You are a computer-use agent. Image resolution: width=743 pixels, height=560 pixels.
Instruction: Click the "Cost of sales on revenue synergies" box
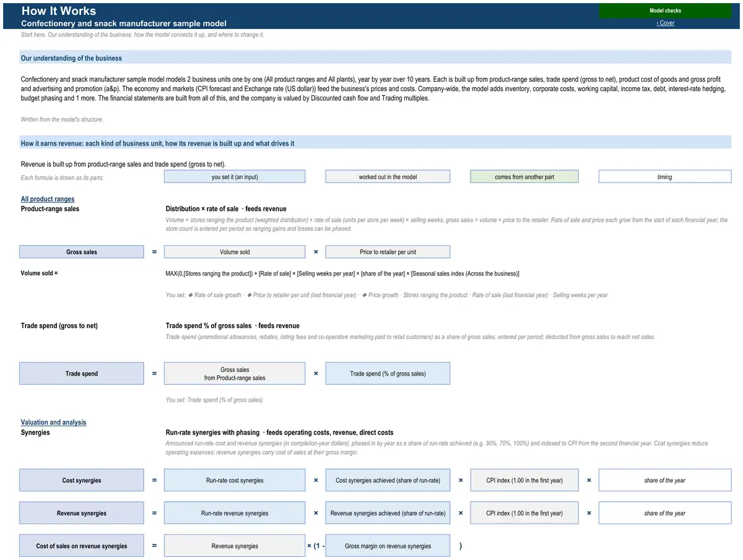pyautogui.click(x=82, y=546)
